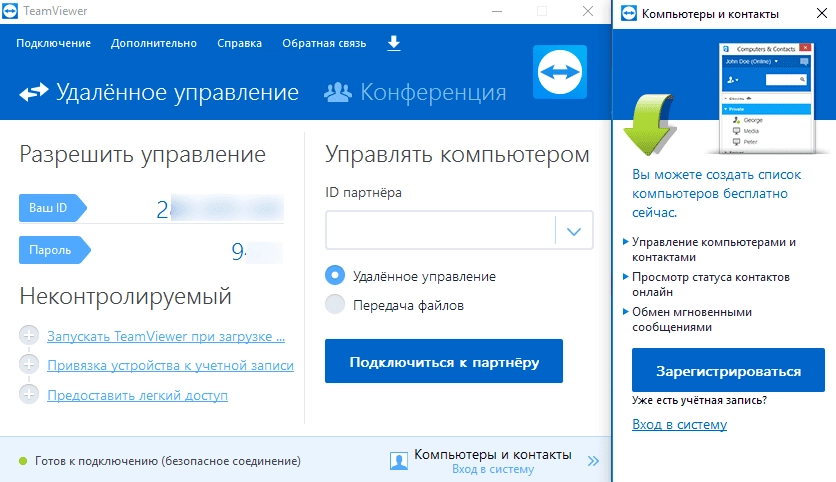Click the plus icon next to Запускать TeamViewer при загрузке
The image size is (836, 482).
(29, 335)
